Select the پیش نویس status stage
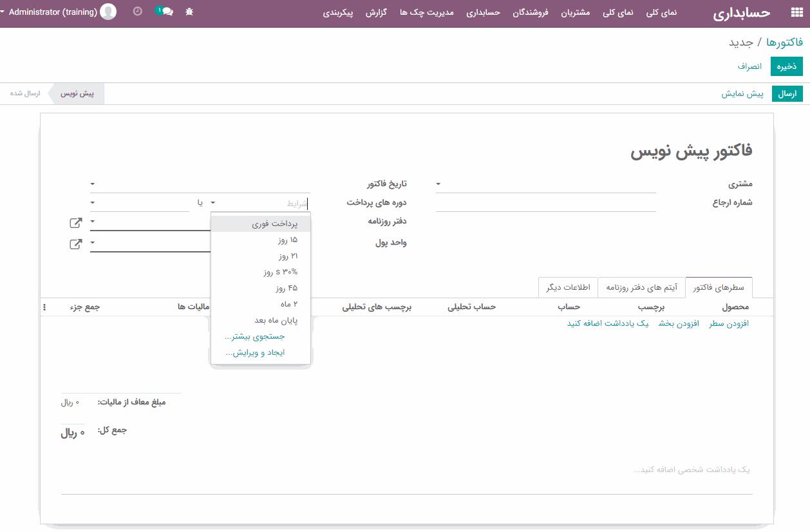The image size is (810, 532). pos(77,94)
